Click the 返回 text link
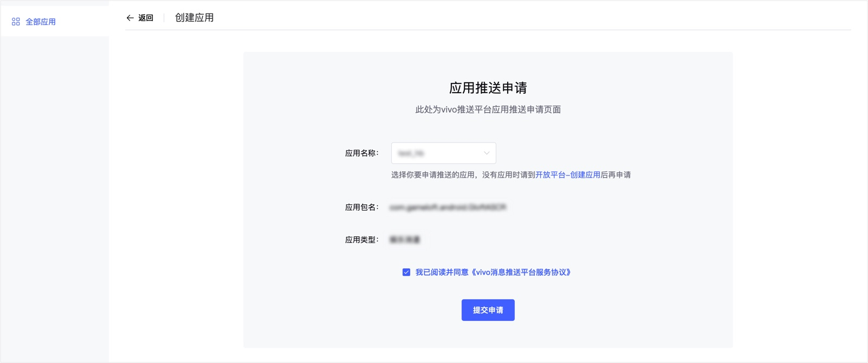The width and height of the screenshot is (868, 363). [x=146, y=18]
